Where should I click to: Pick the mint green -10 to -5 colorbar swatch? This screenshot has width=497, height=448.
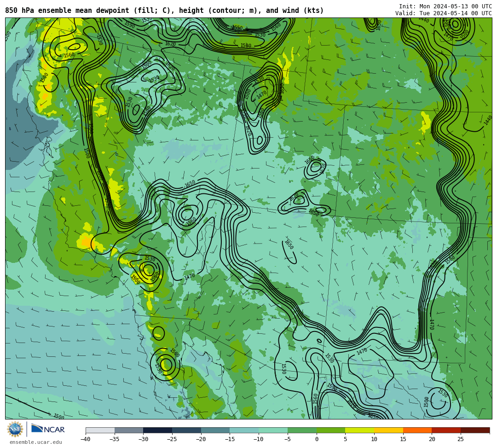coord(273,430)
